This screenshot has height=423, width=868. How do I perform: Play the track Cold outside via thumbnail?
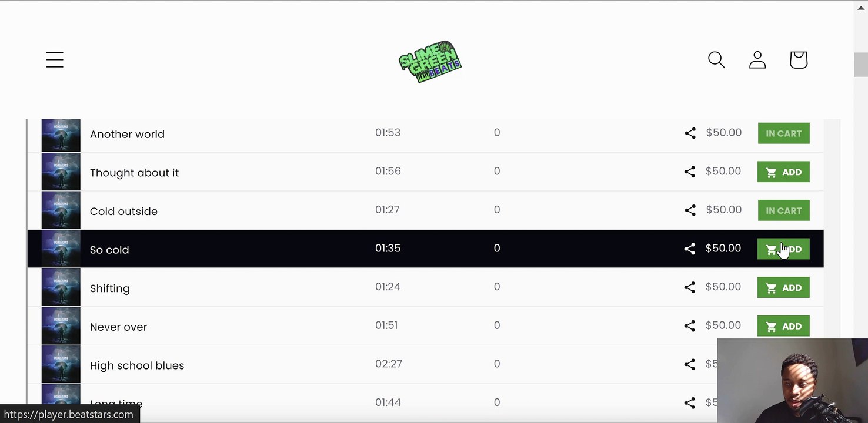61,211
